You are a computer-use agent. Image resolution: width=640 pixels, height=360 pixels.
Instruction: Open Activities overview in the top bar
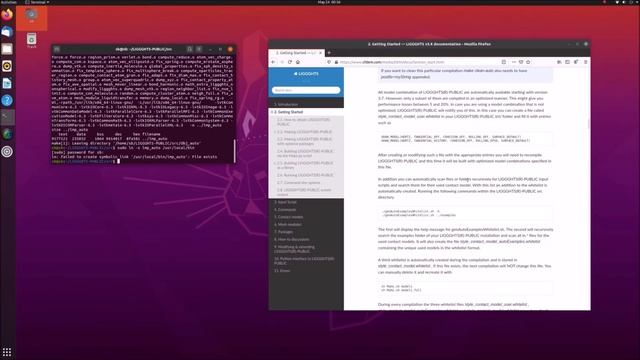(x=9, y=2)
